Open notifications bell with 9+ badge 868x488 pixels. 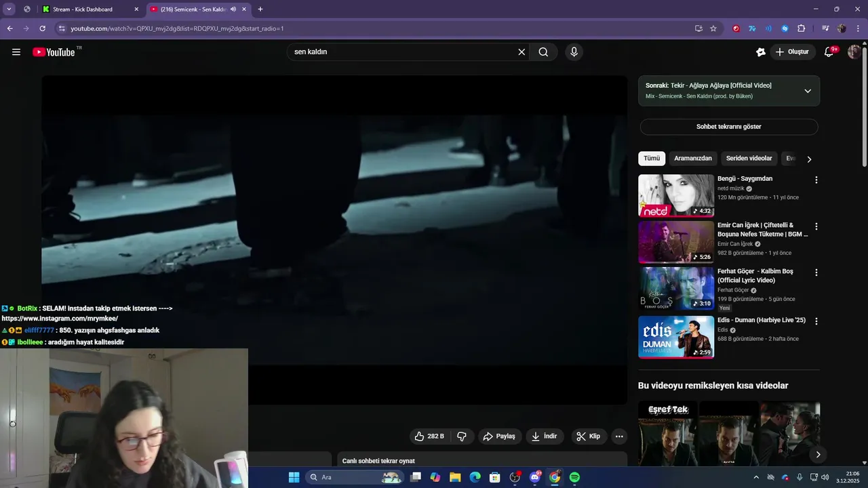pyautogui.click(x=829, y=52)
